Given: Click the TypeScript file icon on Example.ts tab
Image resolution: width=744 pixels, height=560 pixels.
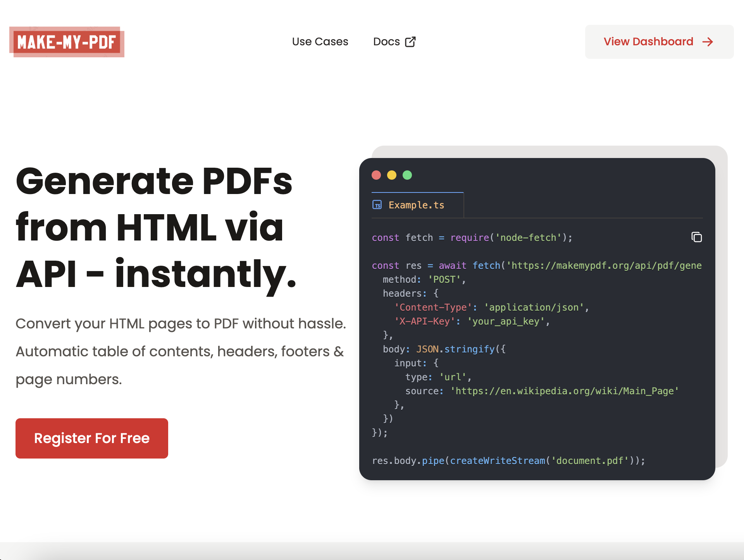Looking at the screenshot, I should tap(377, 205).
